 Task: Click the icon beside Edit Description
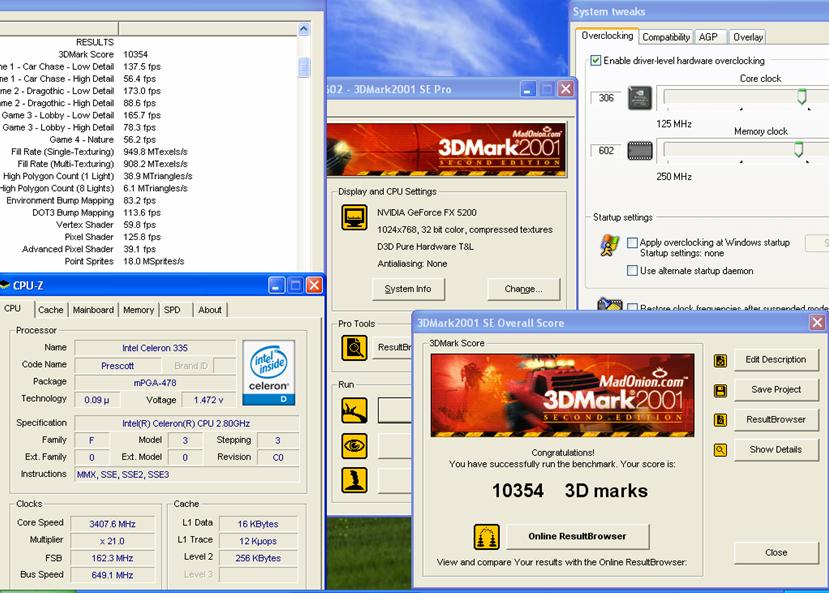point(720,360)
